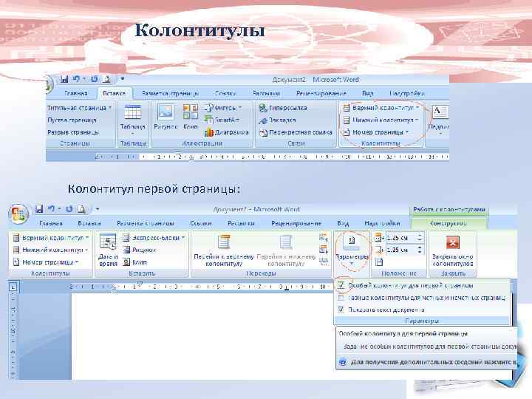Click Закрыть окно колонтитулов button
This screenshot has width=532, height=399.
(453, 250)
